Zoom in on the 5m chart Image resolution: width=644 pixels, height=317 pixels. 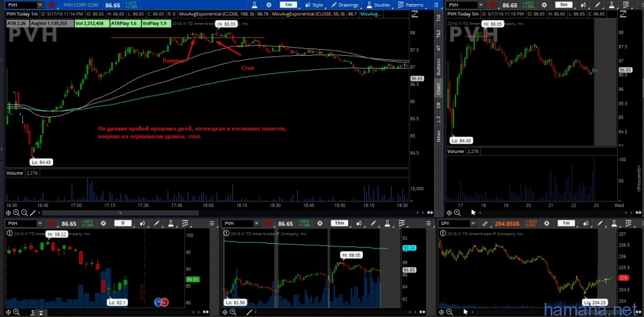[457, 213]
